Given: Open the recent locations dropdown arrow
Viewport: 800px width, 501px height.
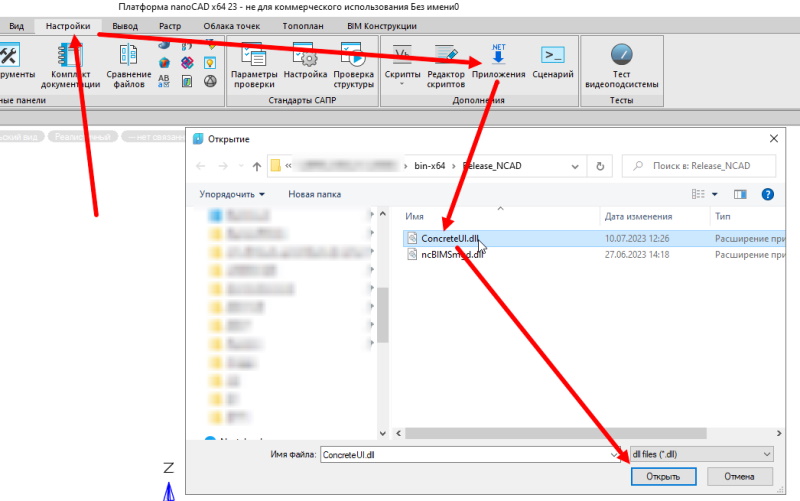Looking at the screenshot, I should click(x=240, y=166).
